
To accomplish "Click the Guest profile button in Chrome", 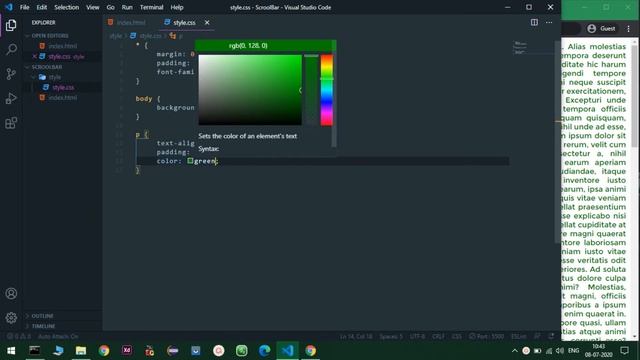I will pyautogui.click(x=601, y=29).
